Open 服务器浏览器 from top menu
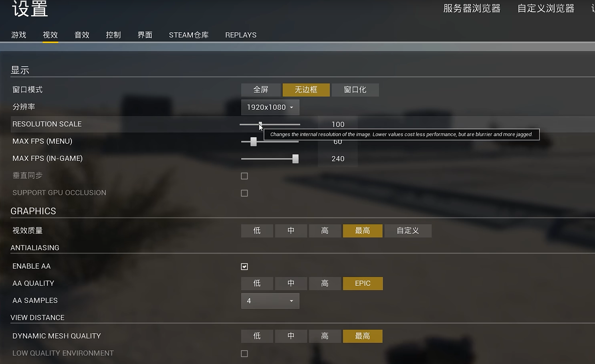Screen dimensions: 595x364 click(472, 8)
